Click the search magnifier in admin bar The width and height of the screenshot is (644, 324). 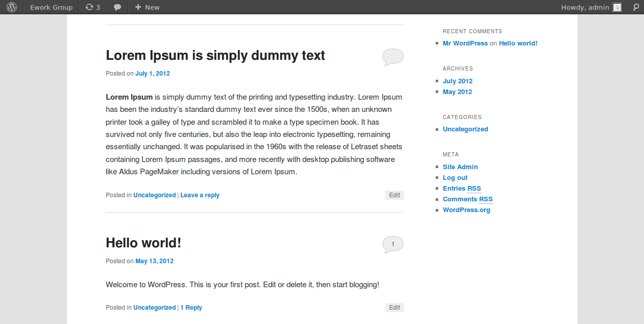pyautogui.click(x=636, y=7)
